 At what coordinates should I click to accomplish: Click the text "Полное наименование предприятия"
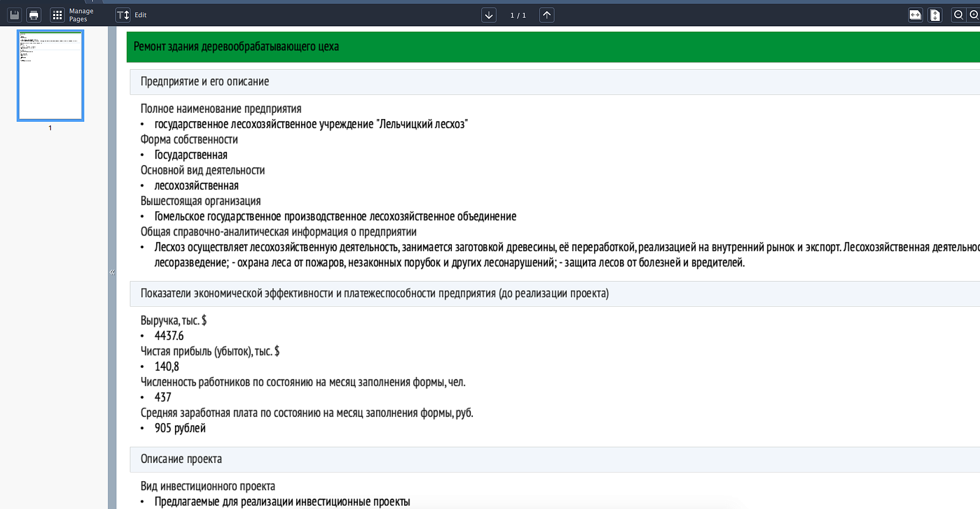coord(221,109)
